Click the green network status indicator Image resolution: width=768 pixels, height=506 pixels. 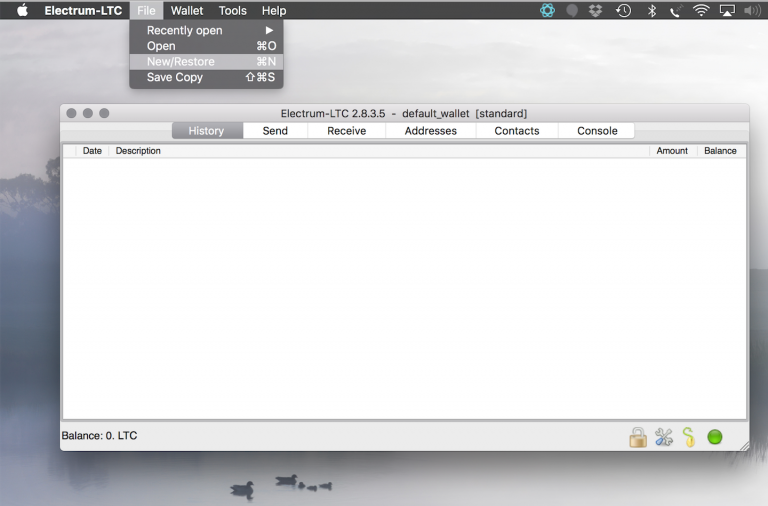715,437
